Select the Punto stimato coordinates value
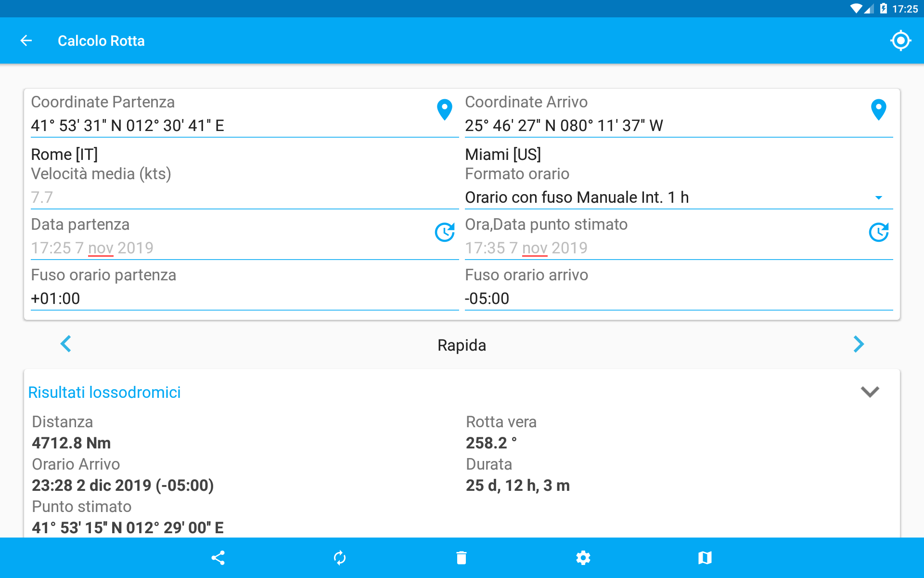Image resolution: width=924 pixels, height=578 pixels. [128, 528]
